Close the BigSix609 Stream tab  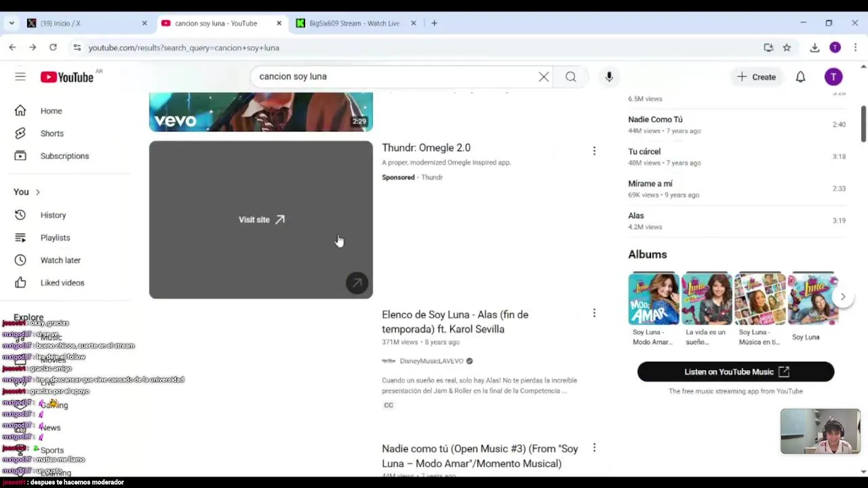click(x=414, y=23)
